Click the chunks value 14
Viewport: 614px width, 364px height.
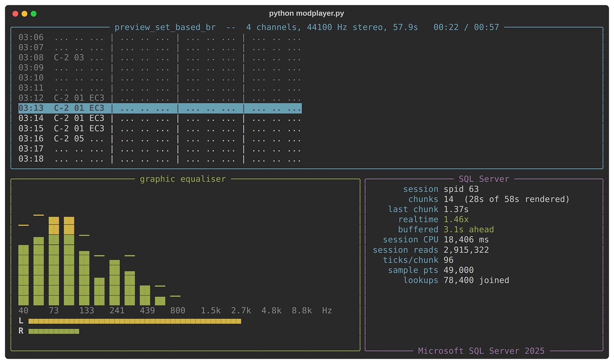448,199
